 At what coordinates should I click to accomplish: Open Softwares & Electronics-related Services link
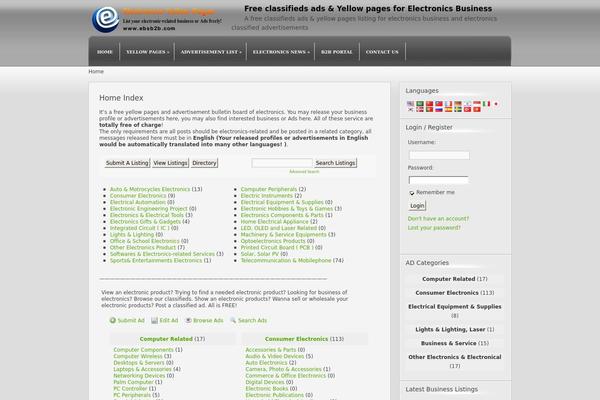point(162,254)
